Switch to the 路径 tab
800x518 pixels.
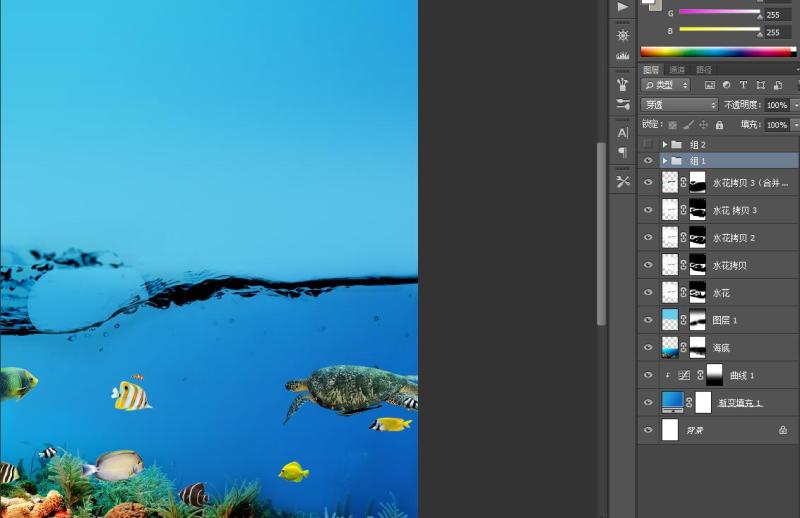click(x=704, y=69)
